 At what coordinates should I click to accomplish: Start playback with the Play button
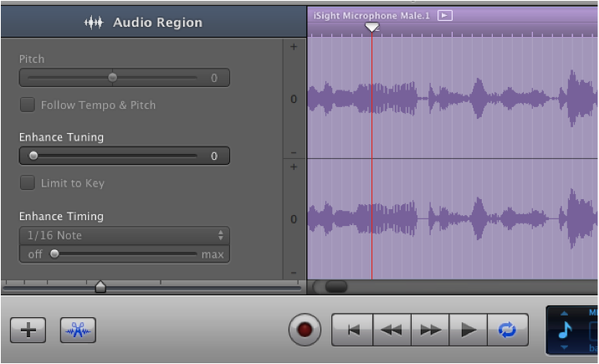(469, 330)
